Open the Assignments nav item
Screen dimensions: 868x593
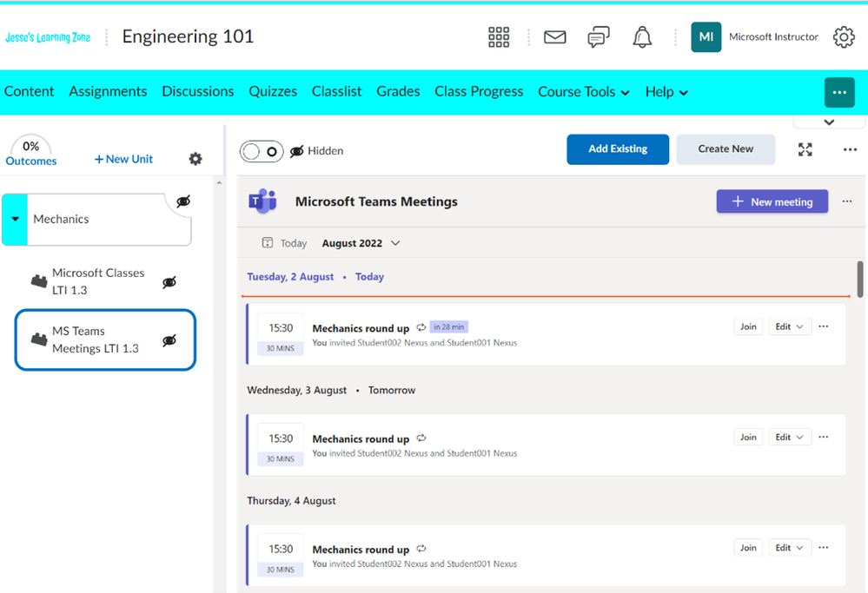[108, 91]
